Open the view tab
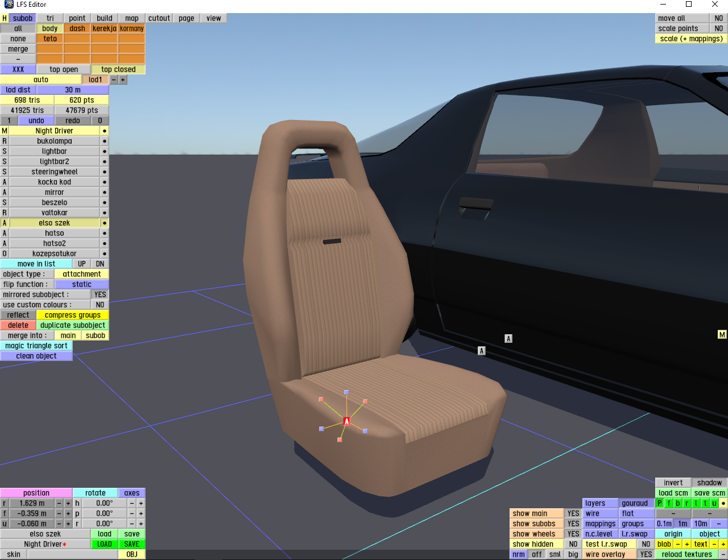 tap(214, 18)
